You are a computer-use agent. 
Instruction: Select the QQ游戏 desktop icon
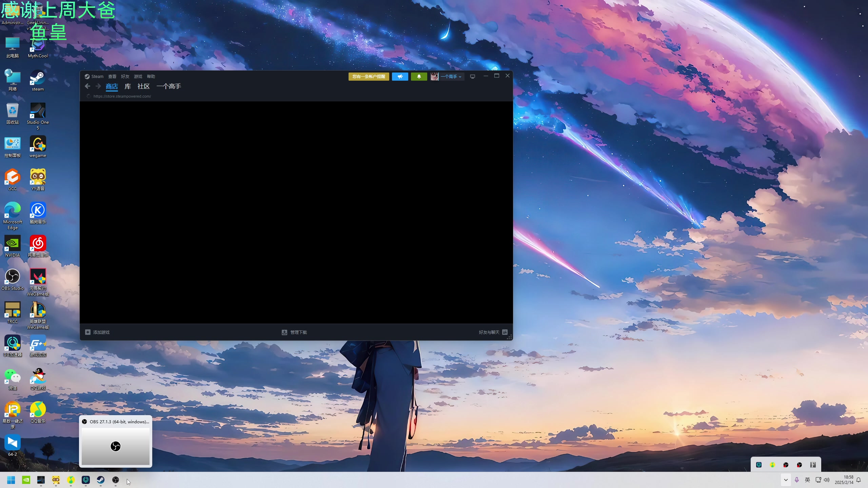pos(38,380)
